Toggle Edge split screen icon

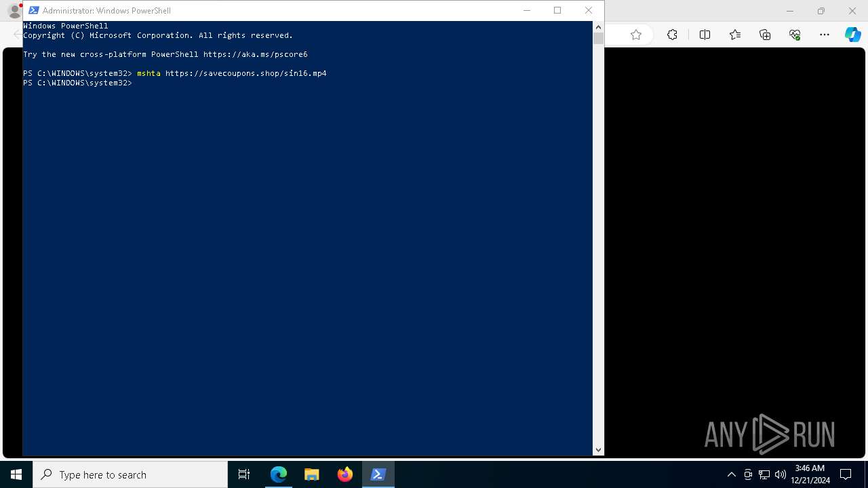click(705, 35)
